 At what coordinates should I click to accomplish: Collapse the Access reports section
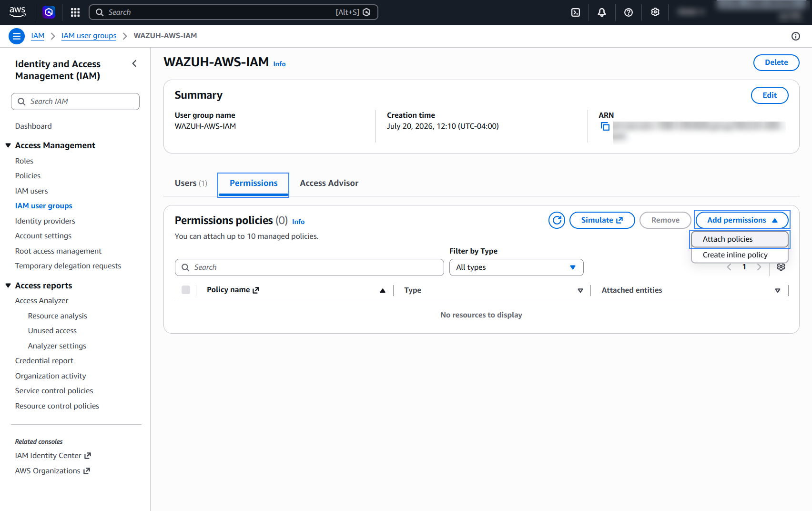coord(8,286)
